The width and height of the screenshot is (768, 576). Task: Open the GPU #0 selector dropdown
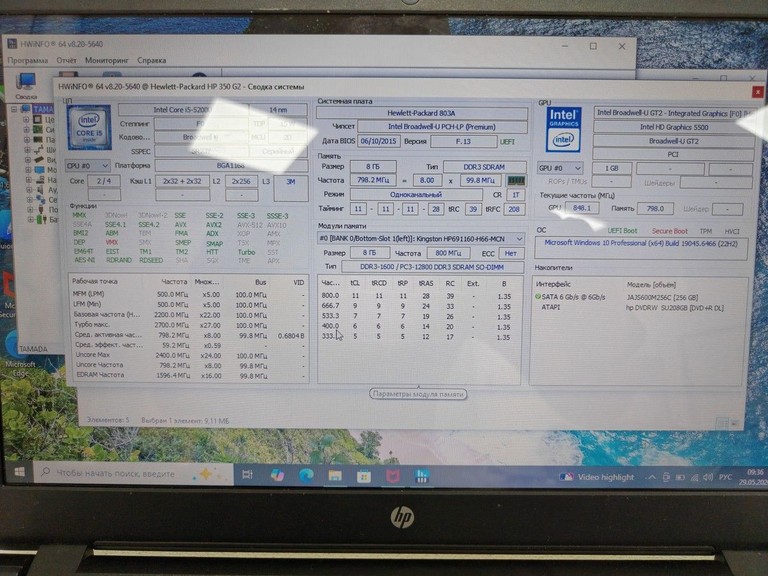coord(560,168)
